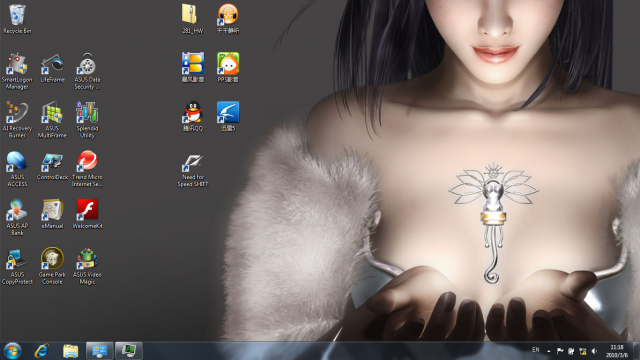Open SmartLogon Manager shortcut
The width and height of the screenshot is (640, 360).
[x=17, y=71]
